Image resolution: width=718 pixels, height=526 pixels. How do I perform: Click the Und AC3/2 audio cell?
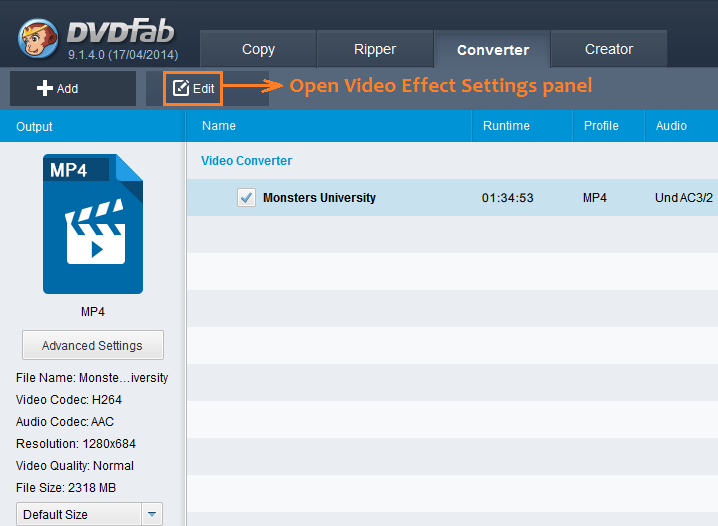[684, 198]
